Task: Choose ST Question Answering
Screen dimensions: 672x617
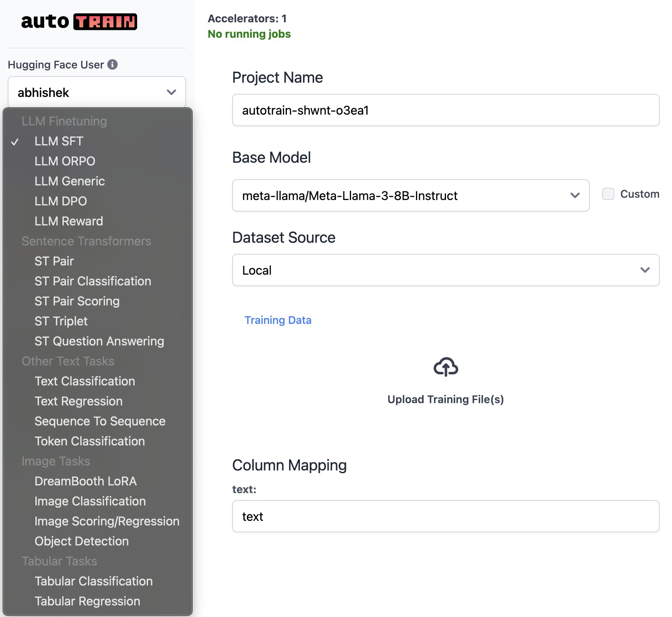Action: (98, 341)
